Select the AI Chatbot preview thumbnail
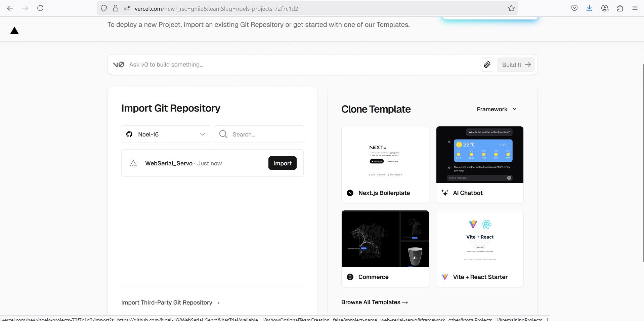The height and width of the screenshot is (321, 644). pyautogui.click(x=480, y=155)
